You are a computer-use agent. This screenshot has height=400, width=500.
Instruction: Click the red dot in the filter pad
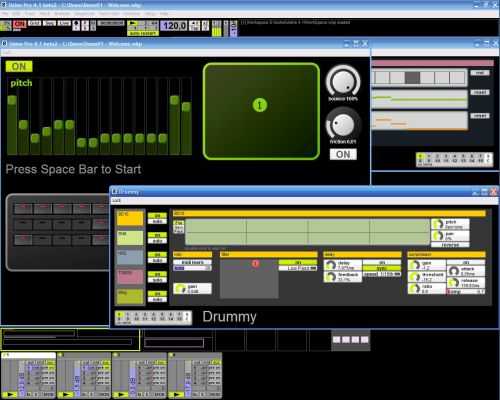click(x=255, y=264)
